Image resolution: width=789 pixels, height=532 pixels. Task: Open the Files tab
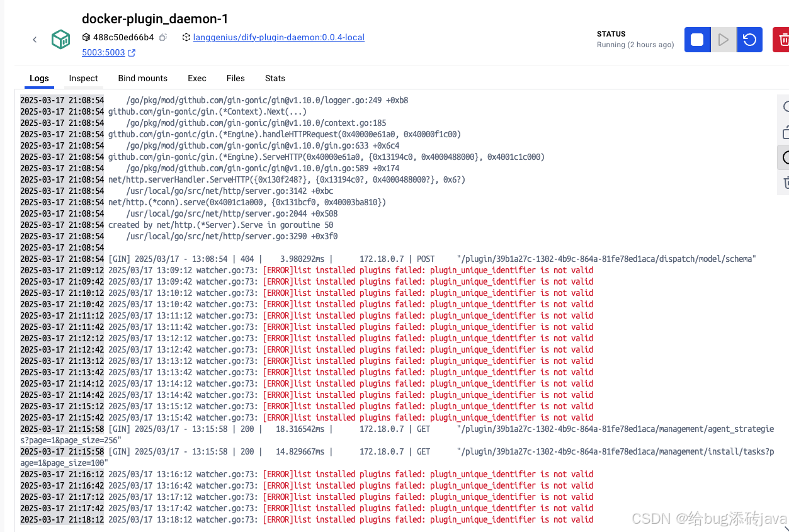tap(236, 78)
